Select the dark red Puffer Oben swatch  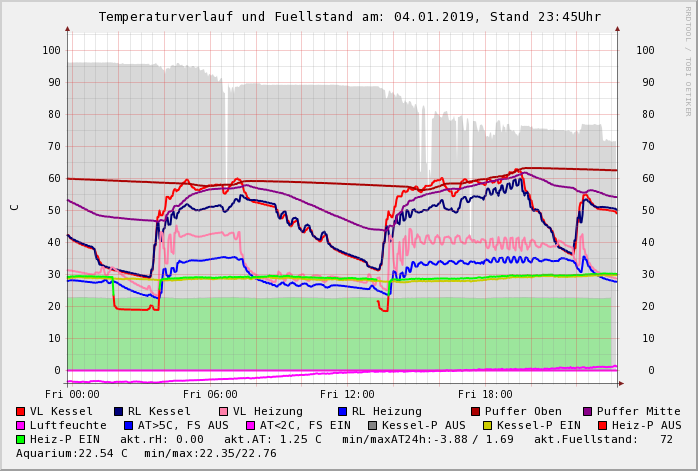pos(475,411)
